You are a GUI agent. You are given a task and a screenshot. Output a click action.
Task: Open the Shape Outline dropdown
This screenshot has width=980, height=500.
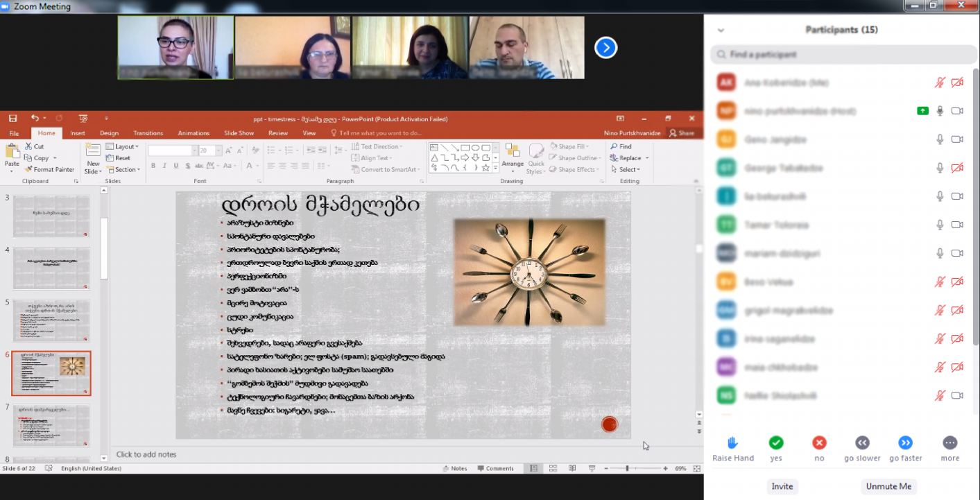coord(574,158)
